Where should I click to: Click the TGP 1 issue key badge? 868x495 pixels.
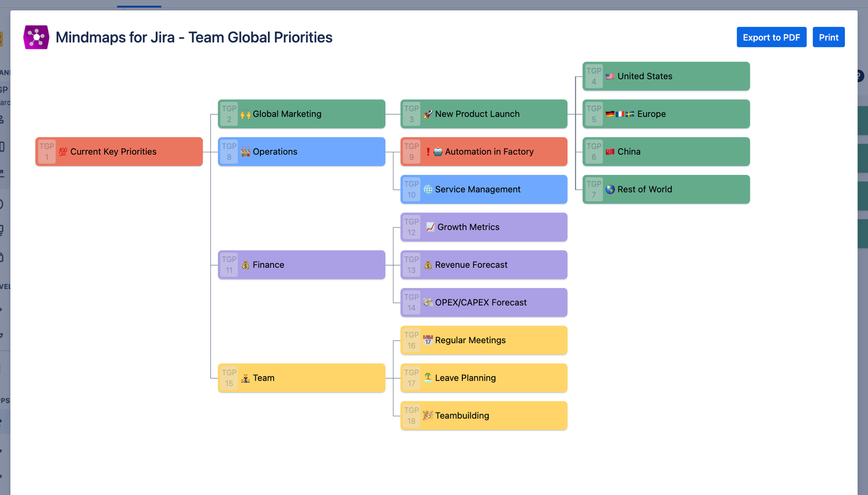click(47, 152)
